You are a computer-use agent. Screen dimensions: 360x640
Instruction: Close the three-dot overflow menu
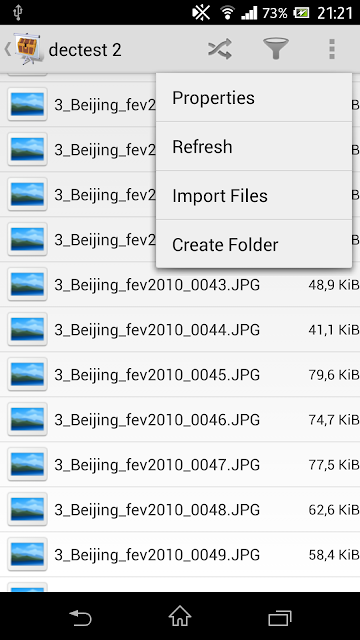[x=332, y=49]
